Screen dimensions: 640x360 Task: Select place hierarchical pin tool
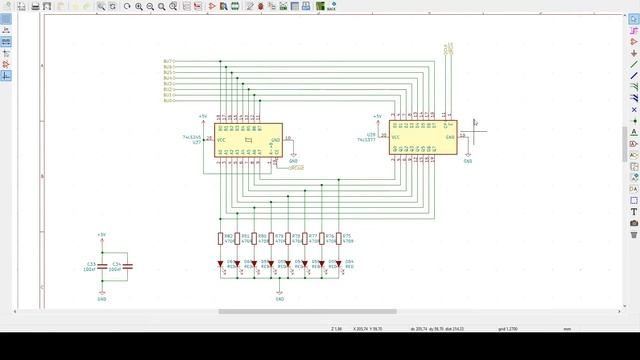(633, 189)
